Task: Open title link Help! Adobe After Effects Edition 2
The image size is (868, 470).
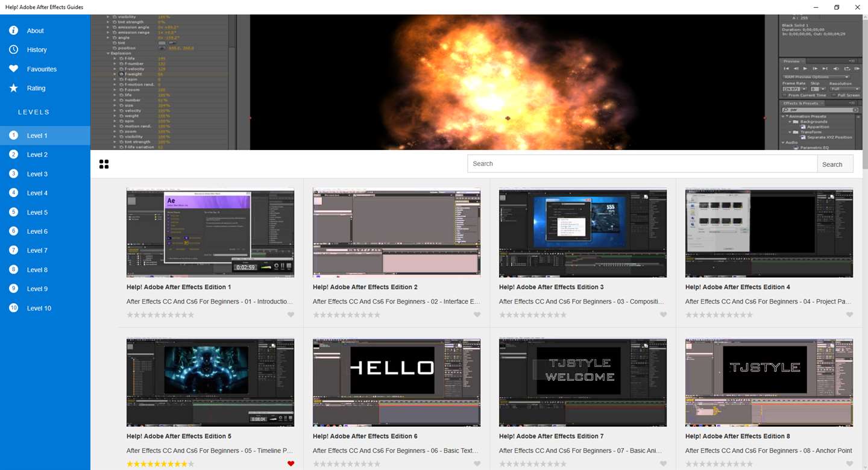Action: pos(365,287)
